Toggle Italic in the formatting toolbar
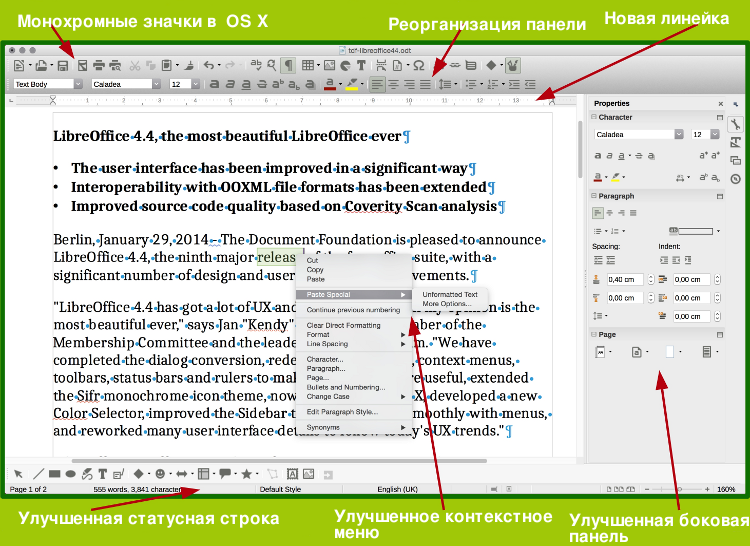Image resolution: width=750 pixels, height=546 pixels. tap(230, 84)
